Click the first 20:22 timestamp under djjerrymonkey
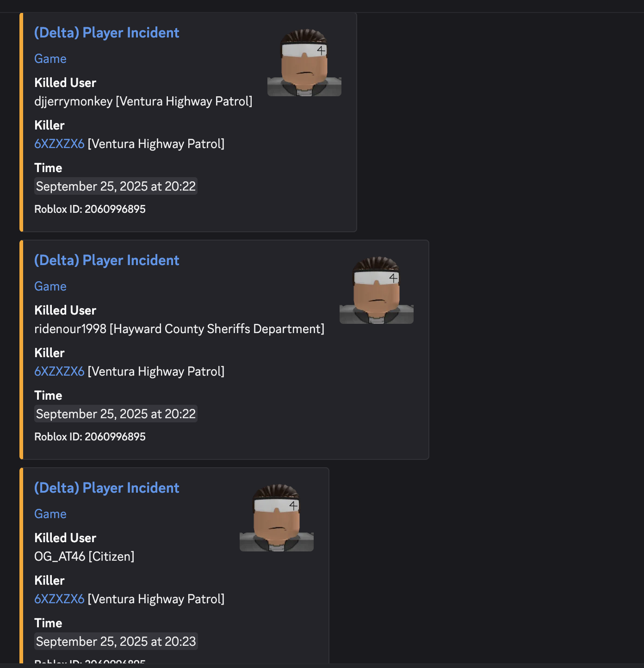The width and height of the screenshot is (644, 668). tap(116, 186)
